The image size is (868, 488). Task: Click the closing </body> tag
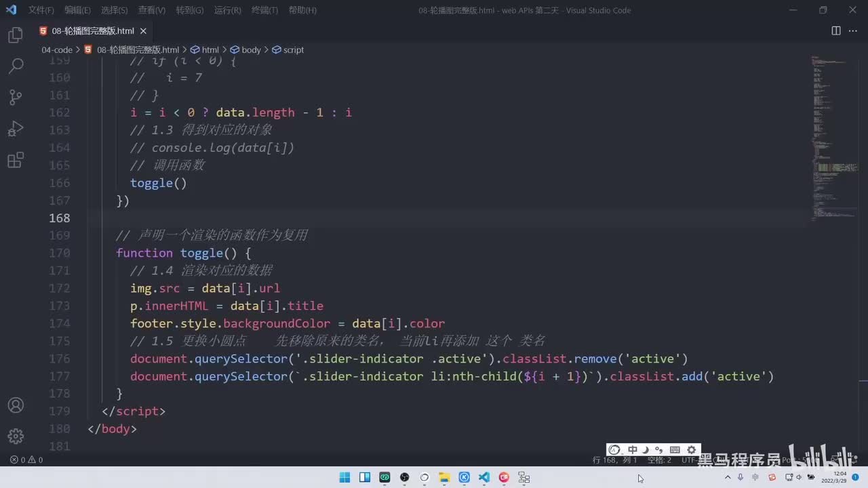[x=112, y=429]
